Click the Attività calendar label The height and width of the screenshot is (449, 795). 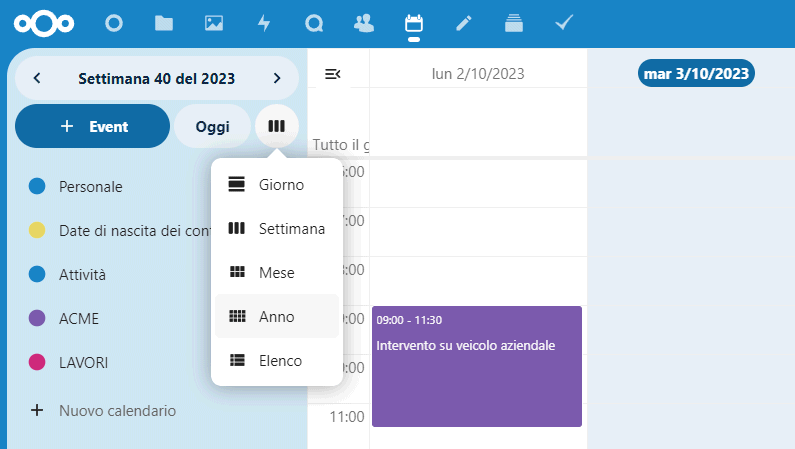[x=83, y=275]
